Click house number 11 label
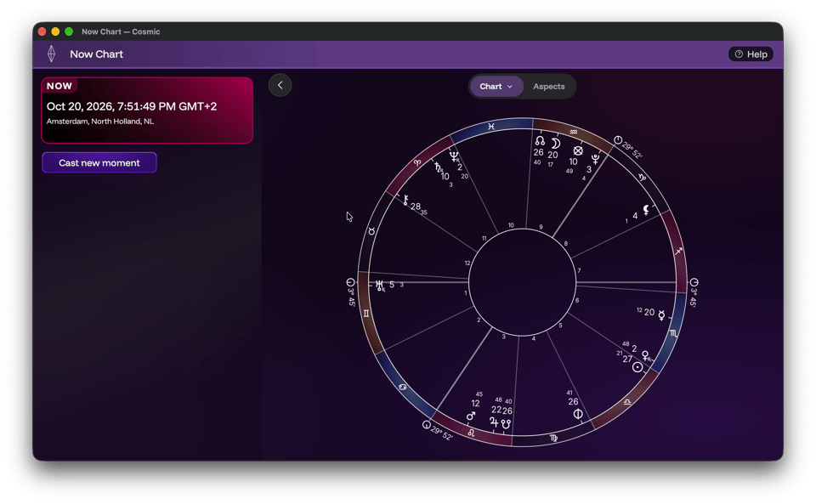This screenshot has height=504, width=816. pos(484,238)
